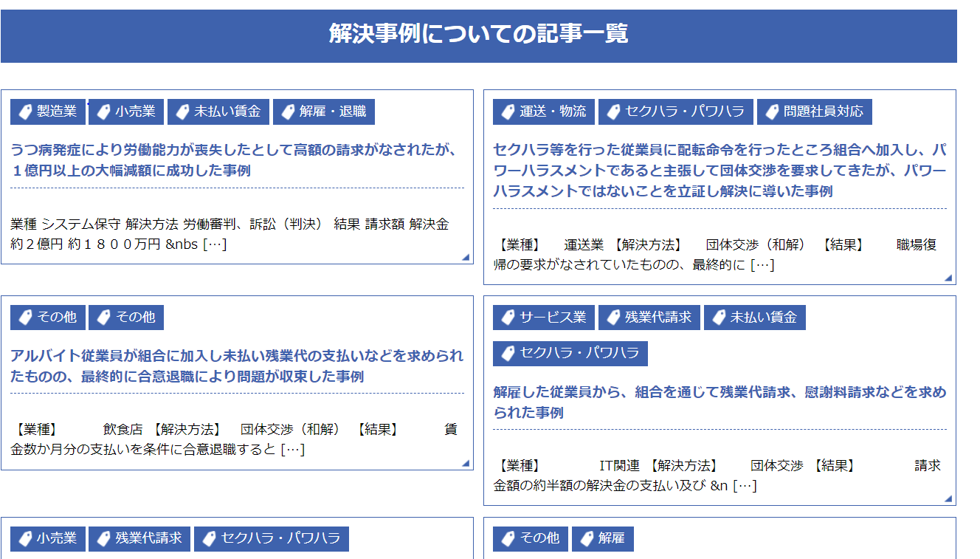Image resolution: width=980 pixels, height=559 pixels.
Task: Click 小売業 tag beside 製造業
Action: click(126, 112)
